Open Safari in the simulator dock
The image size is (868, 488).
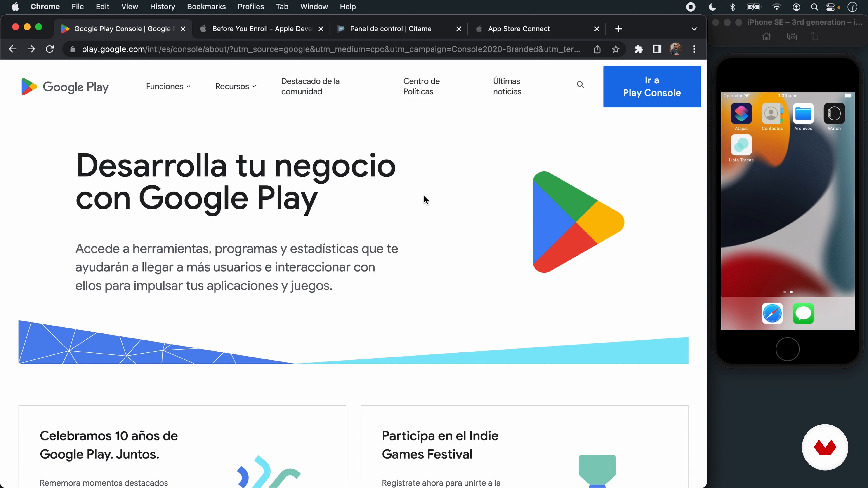coord(772,313)
